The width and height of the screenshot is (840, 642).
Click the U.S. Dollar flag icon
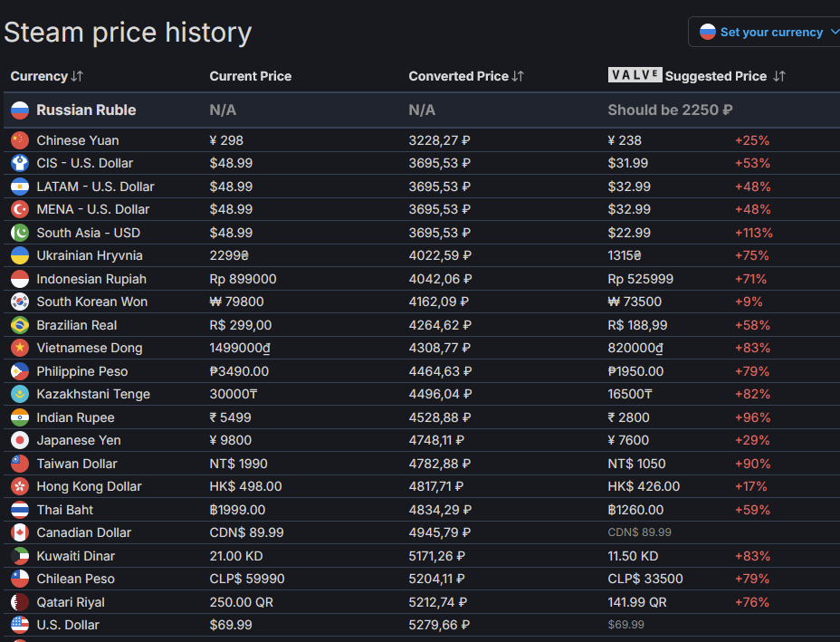[x=20, y=624]
